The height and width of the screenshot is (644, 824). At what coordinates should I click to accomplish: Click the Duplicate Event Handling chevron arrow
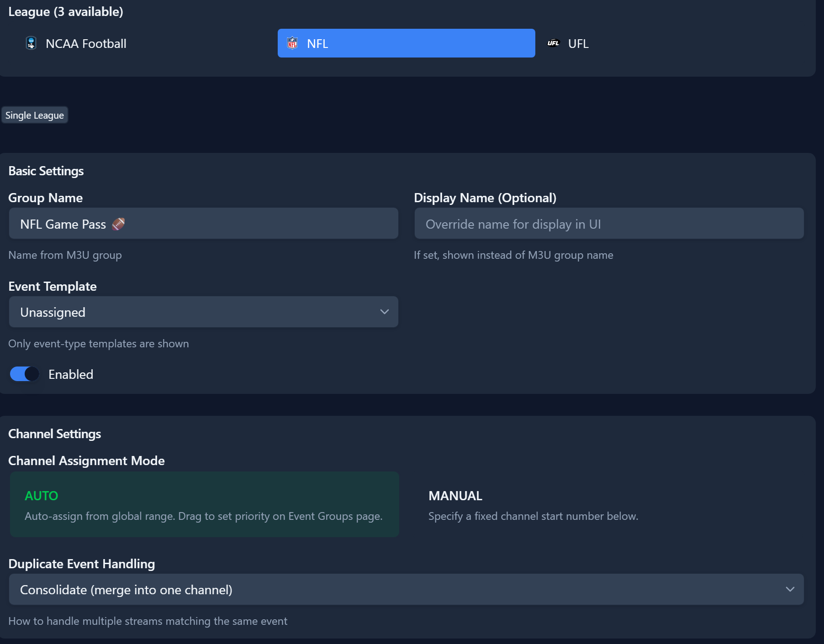pyautogui.click(x=790, y=589)
